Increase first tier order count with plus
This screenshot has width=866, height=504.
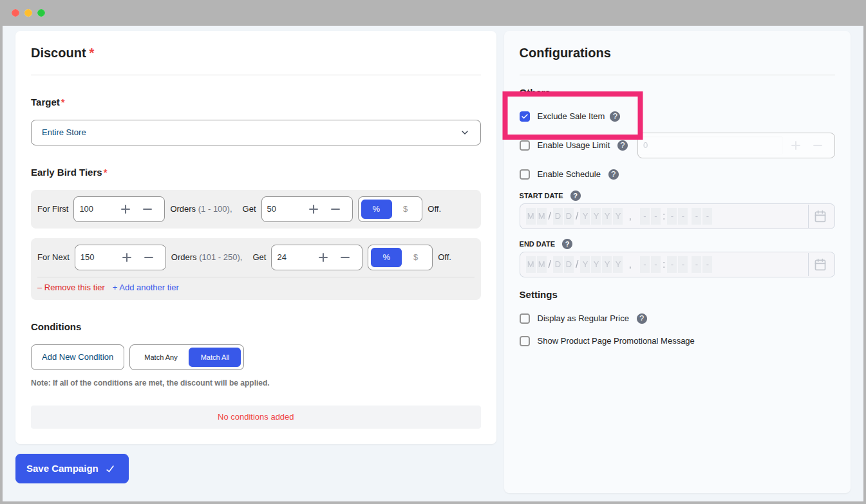126,209
